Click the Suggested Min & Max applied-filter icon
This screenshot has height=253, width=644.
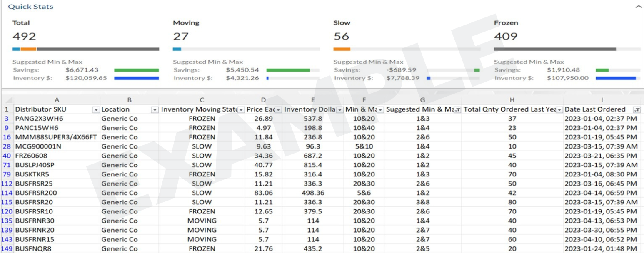coord(457,109)
